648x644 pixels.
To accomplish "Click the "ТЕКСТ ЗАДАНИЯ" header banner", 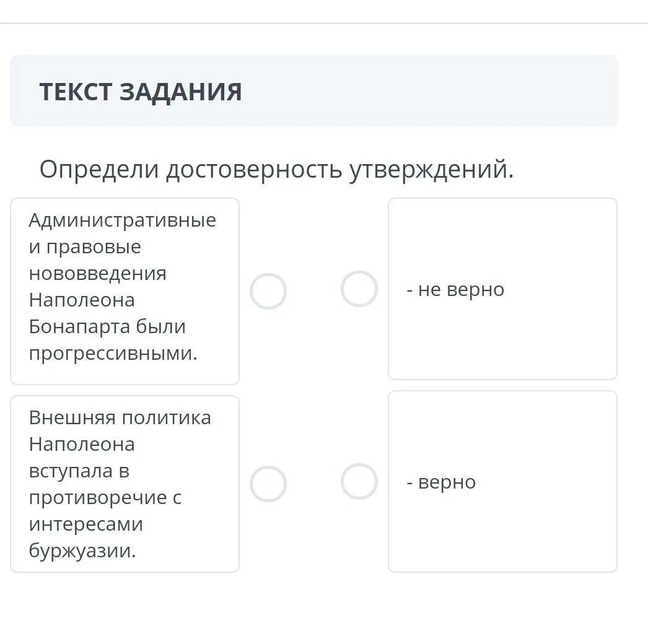I will (141, 92).
